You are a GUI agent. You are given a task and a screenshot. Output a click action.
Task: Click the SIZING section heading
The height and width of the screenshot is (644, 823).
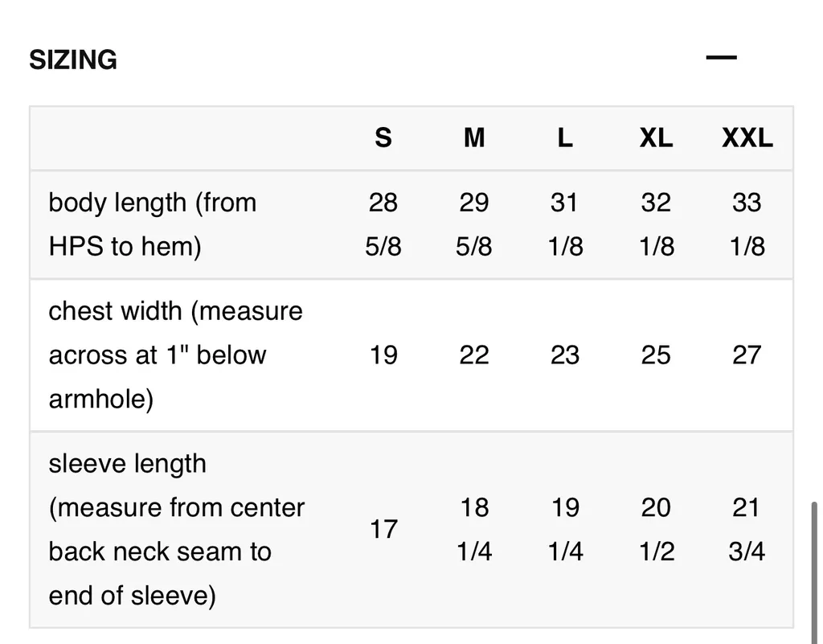tap(73, 59)
